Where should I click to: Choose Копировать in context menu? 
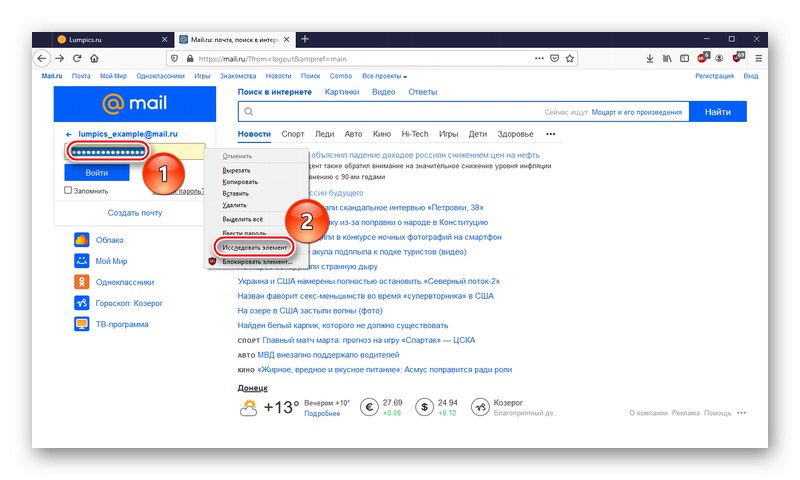[240, 182]
